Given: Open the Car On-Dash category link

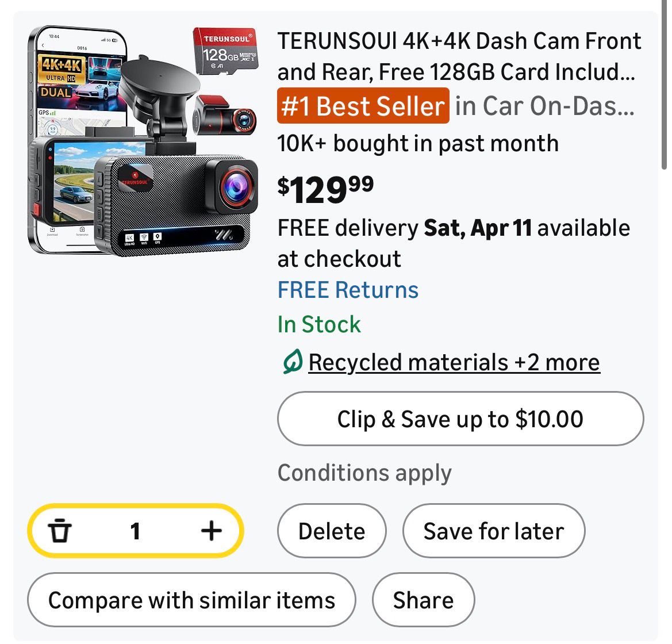Looking at the screenshot, I should 544,106.
